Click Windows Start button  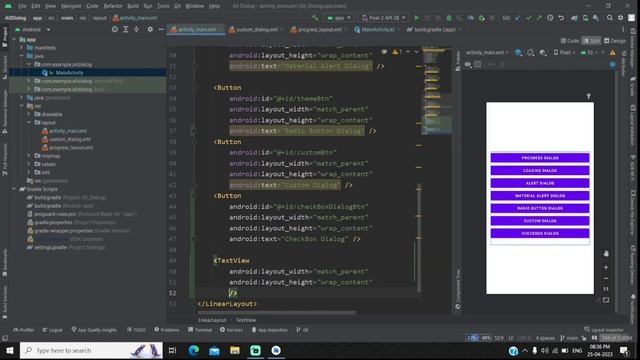(9, 350)
